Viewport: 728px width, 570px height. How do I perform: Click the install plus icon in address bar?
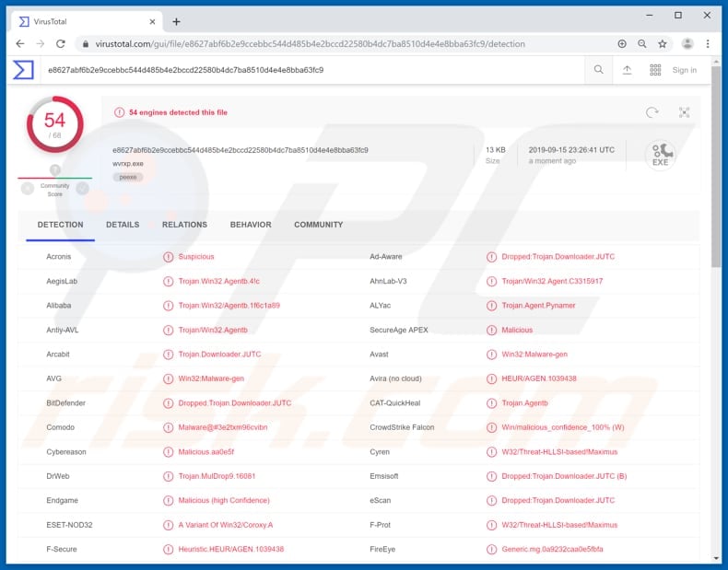click(622, 43)
